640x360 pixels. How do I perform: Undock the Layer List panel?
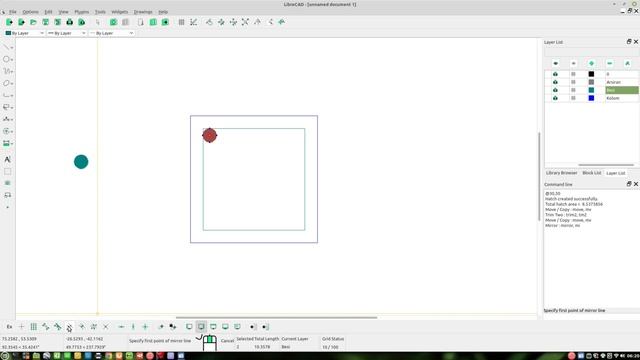(x=629, y=42)
